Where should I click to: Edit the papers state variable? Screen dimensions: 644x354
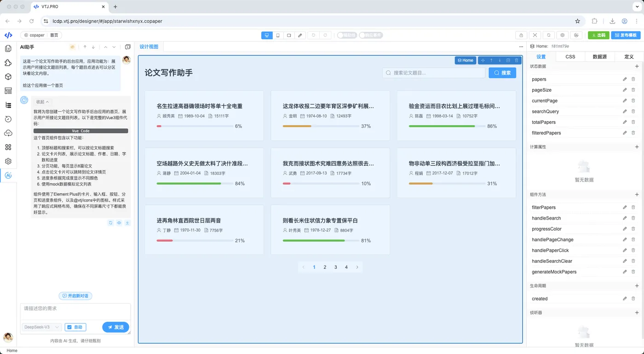coord(625,79)
